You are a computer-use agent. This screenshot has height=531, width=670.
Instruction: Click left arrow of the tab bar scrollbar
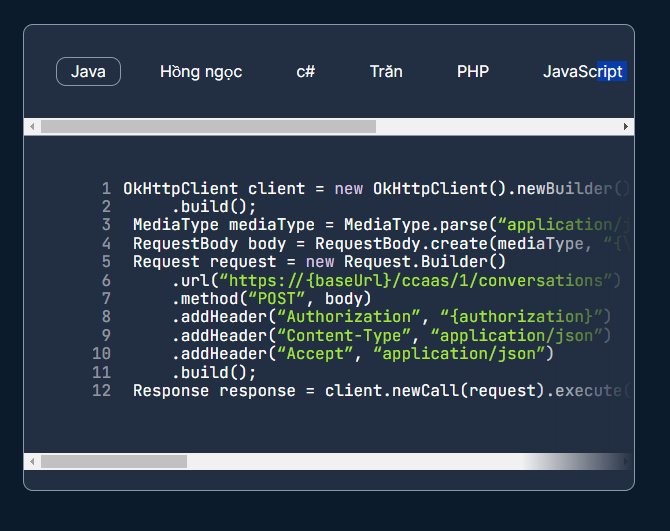coord(32,127)
